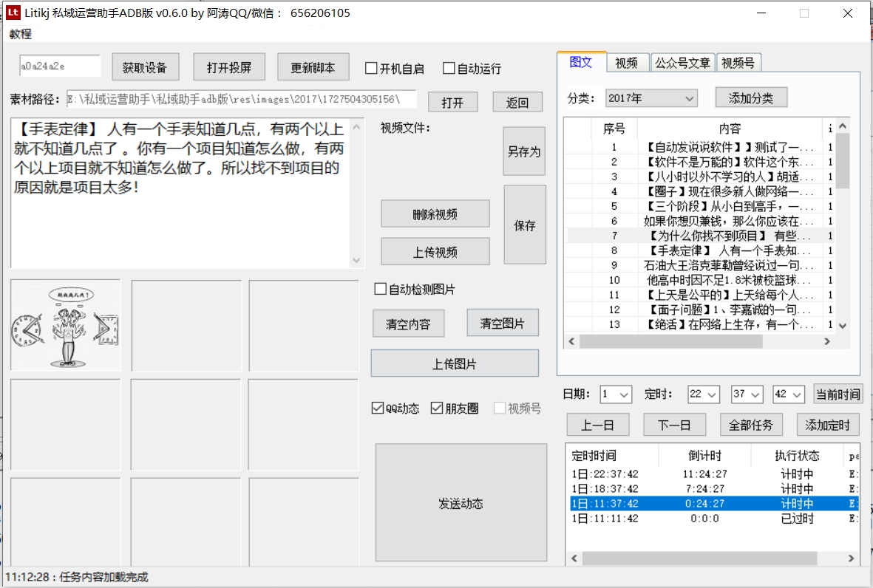Check the 自动检测图片 option
This screenshot has width=873, height=588.
click(381, 290)
